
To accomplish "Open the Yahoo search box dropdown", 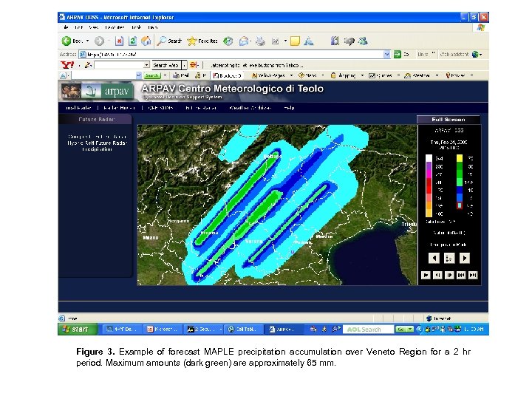I will 146,65.
